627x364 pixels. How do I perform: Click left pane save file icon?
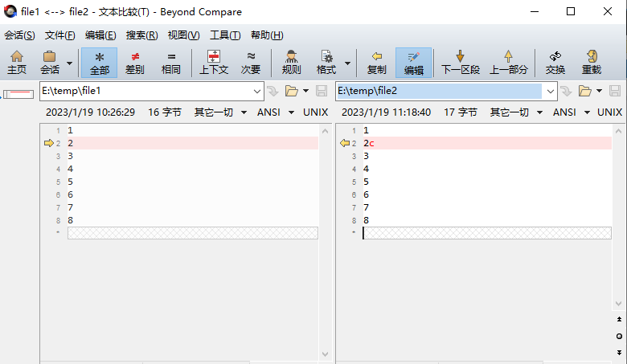pos(322,91)
